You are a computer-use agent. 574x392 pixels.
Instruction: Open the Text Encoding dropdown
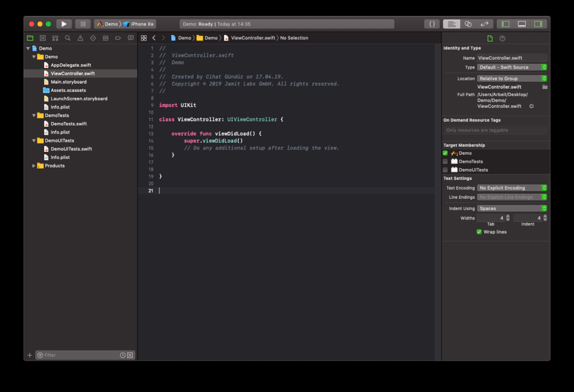point(511,188)
